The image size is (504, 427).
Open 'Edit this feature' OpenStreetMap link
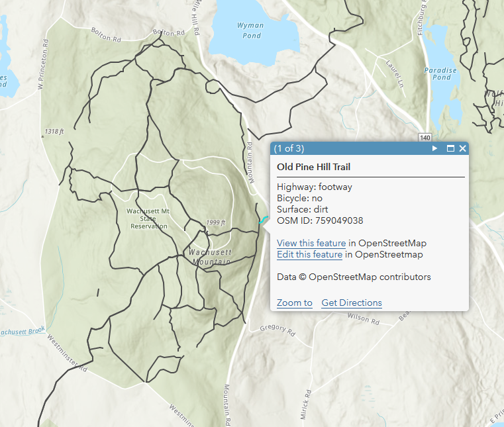[x=309, y=254]
